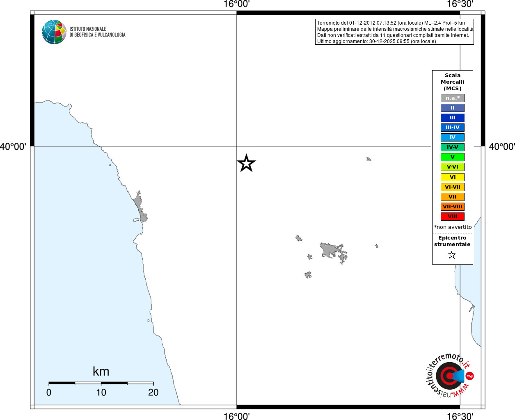This screenshot has height=420, width=515.
Task: Click the scale bar '10' value
Action: coord(101,393)
